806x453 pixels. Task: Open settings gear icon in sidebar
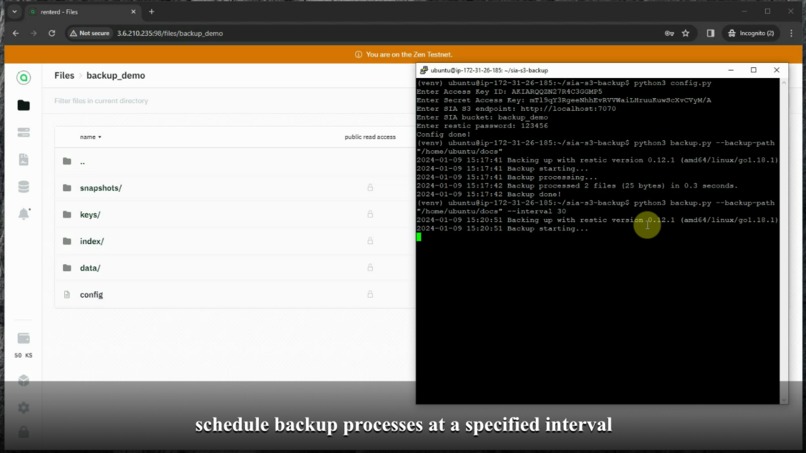point(23,408)
